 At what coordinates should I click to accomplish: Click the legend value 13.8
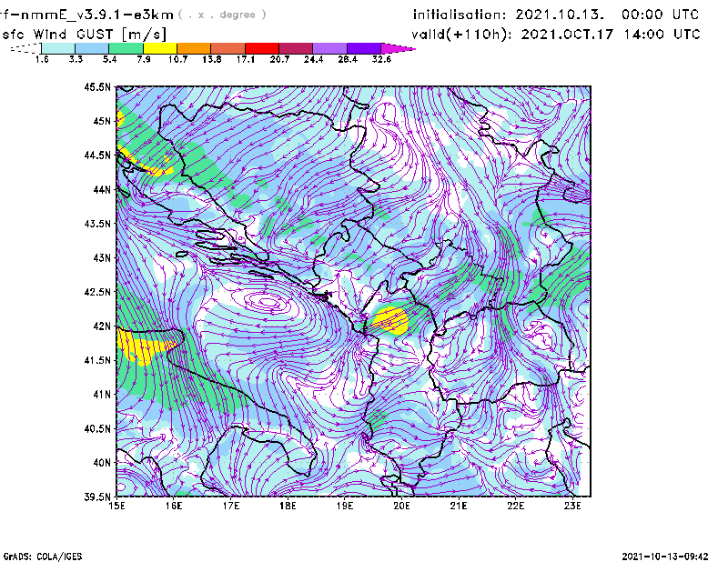(x=211, y=59)
